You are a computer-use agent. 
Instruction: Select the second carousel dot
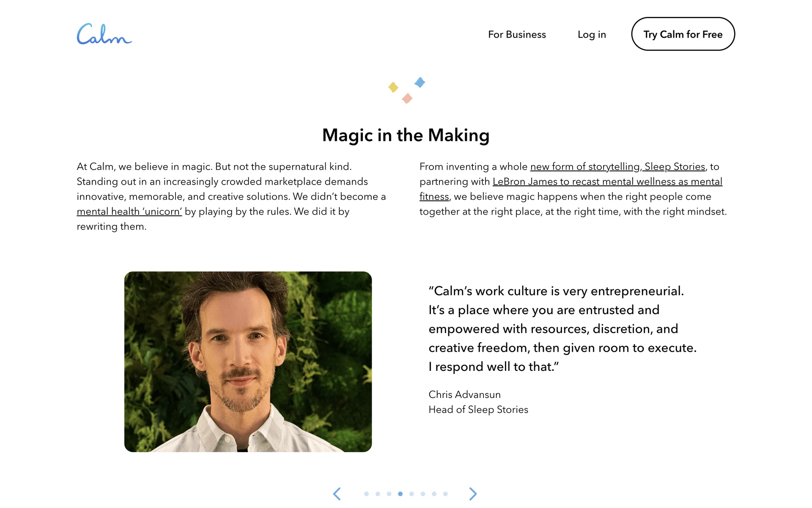[378, 494]
